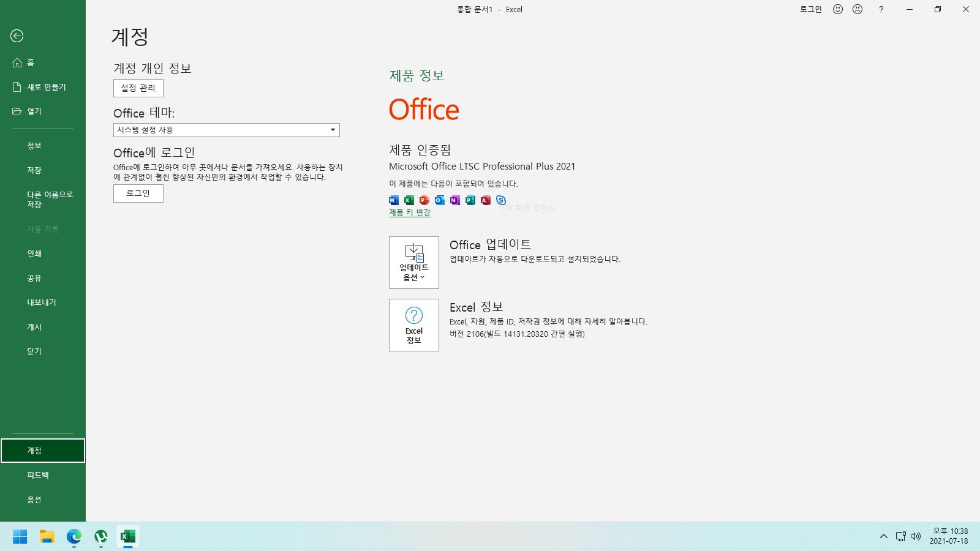Open 옵션 (Options) in the sidebar
980x551 pixels.
tap(43, 500)
